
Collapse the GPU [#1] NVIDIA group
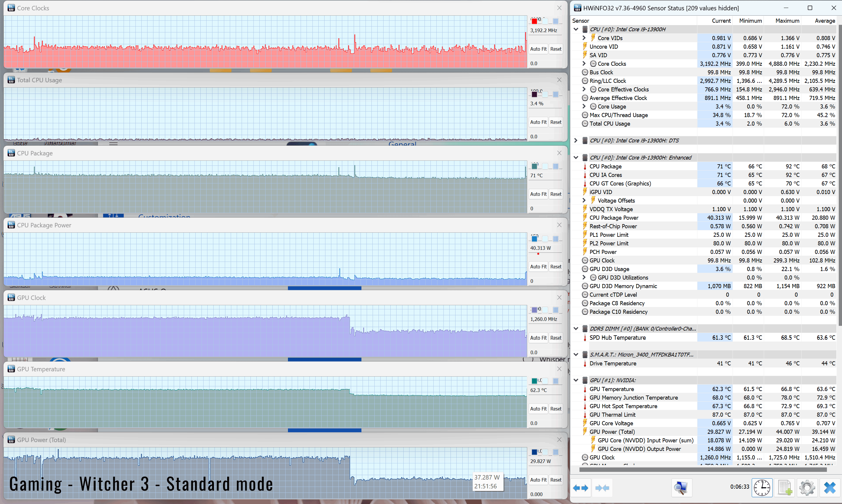[x=576, y=380]
